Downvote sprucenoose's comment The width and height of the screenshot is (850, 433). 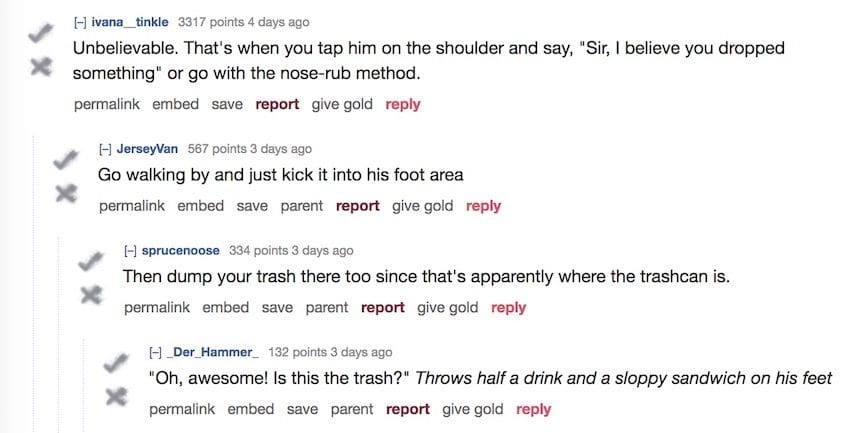pos(90,295)
